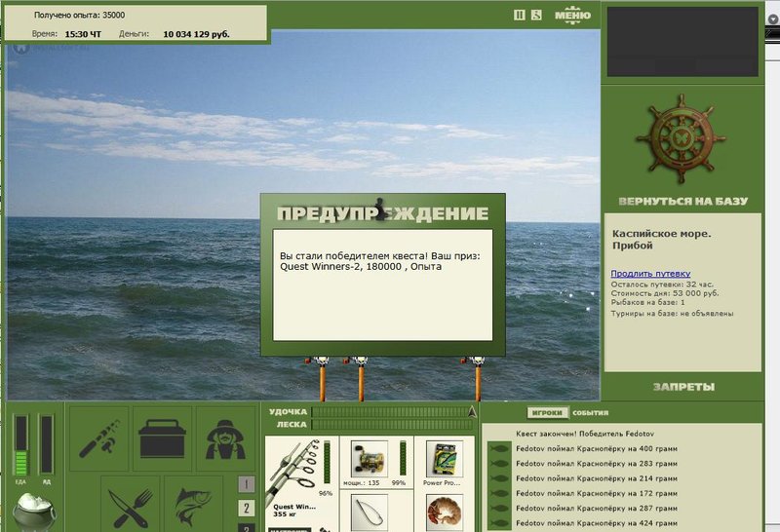The width and height of the screenshot is (780, 532).
Task: Click the reel power text мощн.: 135
Action: coord(361,482)
